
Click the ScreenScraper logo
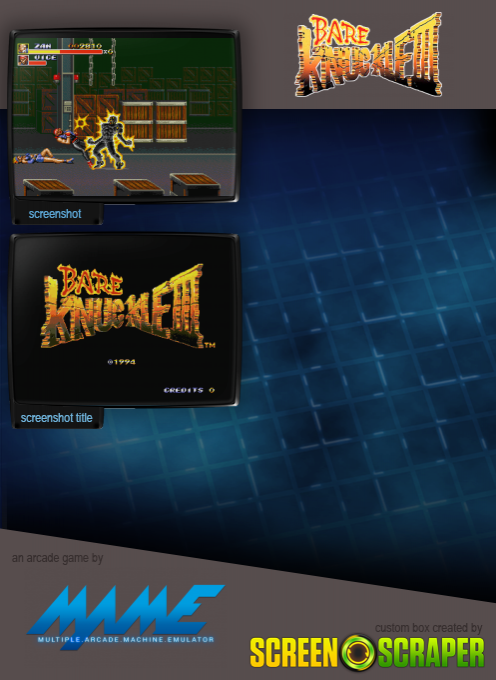pyautogui.click(x=367, y=652)
